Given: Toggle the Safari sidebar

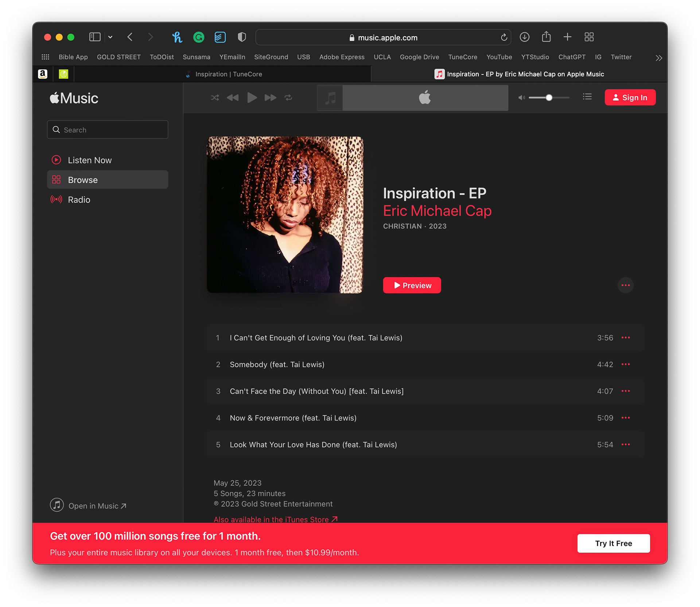Looking at the screenshot, I should pos(95,37).
